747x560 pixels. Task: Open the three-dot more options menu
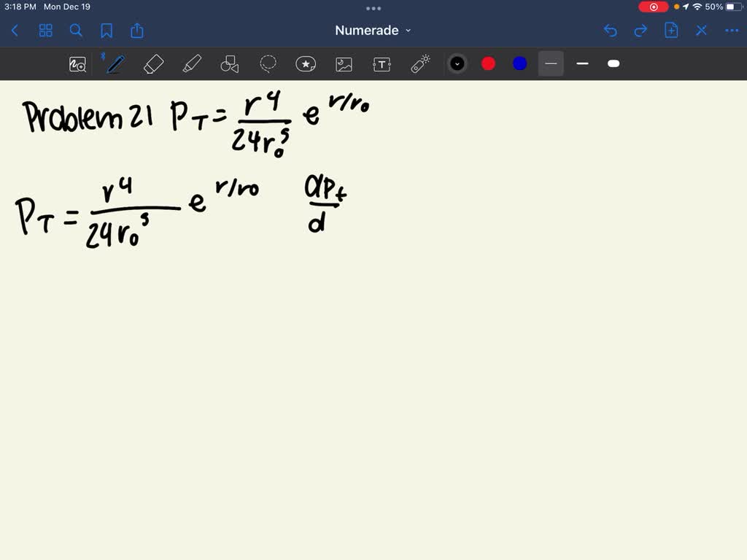(732, 31)
